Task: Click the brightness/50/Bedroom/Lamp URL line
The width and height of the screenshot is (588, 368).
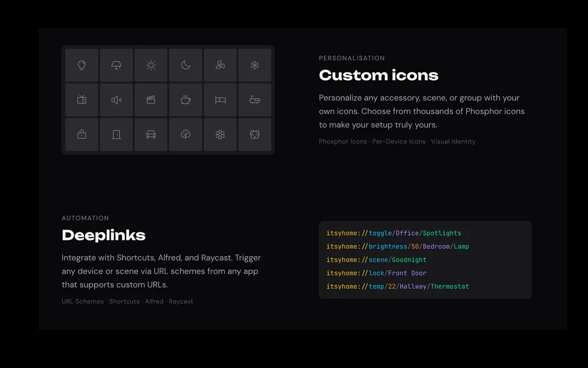Action: coord(398,247)
